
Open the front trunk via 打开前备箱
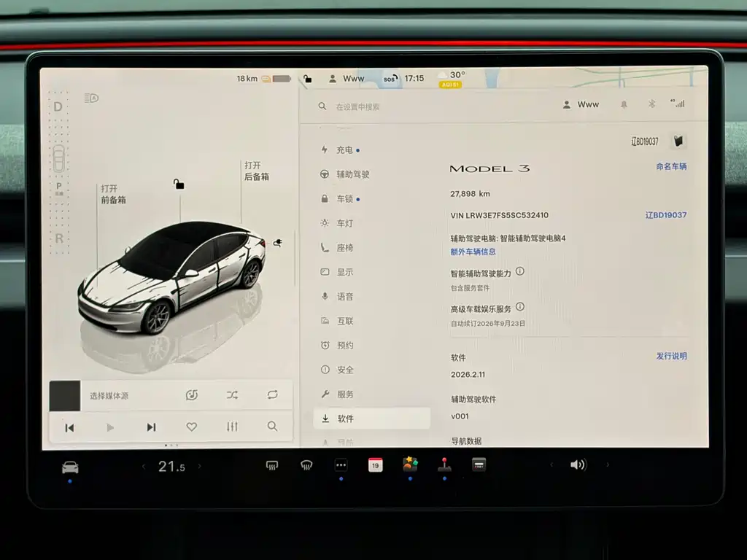(113, 194)
